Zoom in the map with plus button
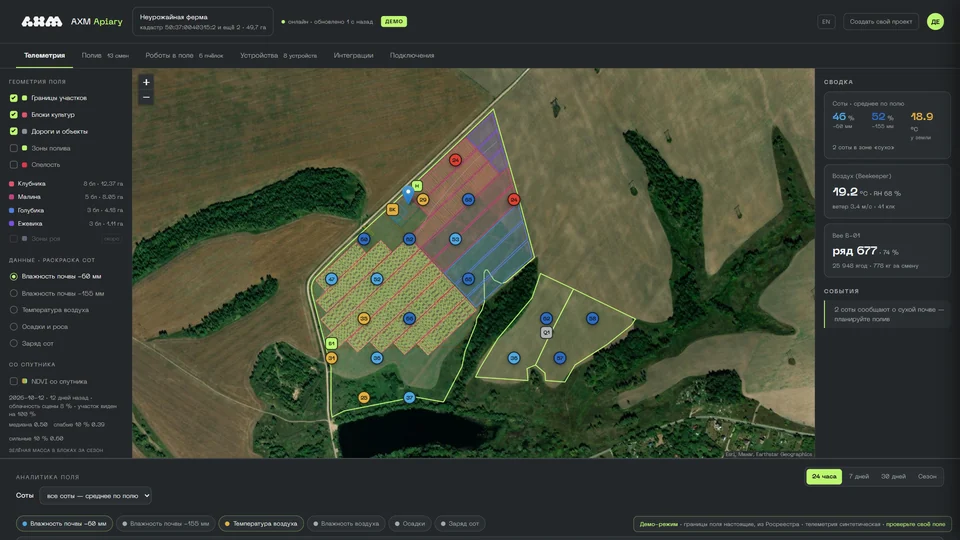 coord(146,82)
